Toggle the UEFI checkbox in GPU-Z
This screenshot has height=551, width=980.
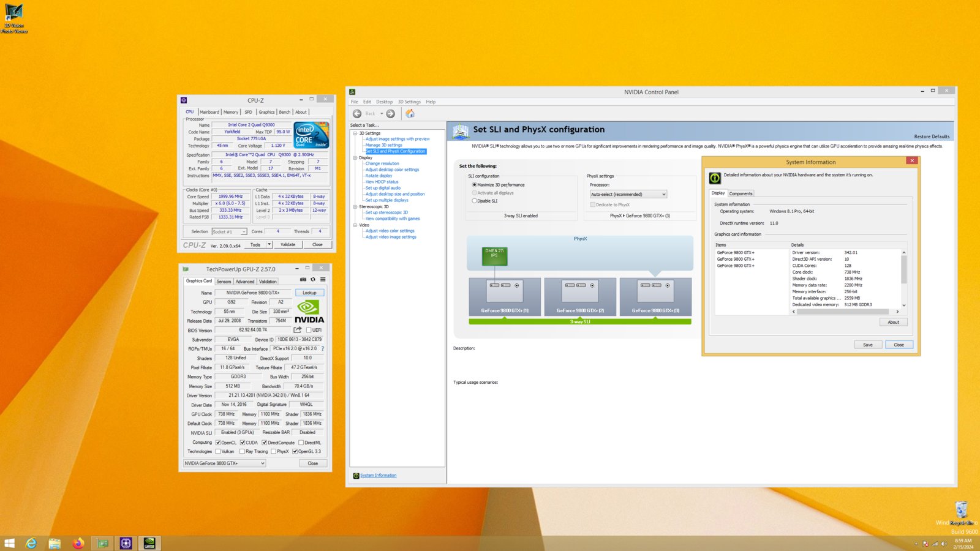click(309, 330)
